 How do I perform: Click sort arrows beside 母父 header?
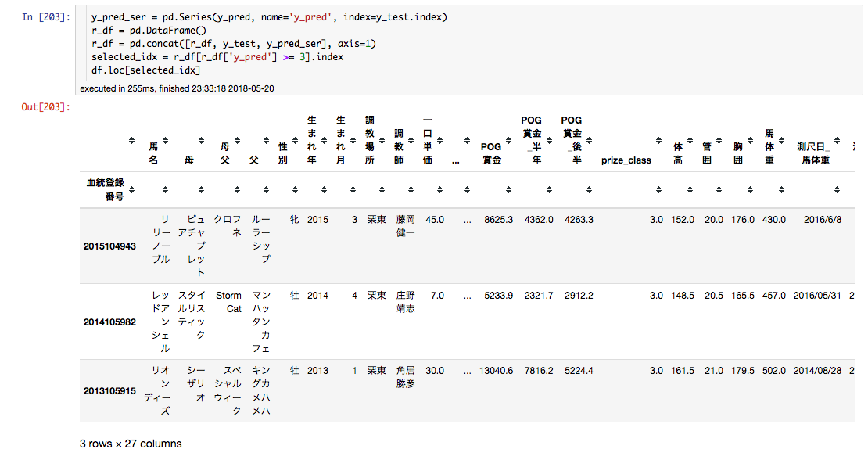click(x=237, y=141)
